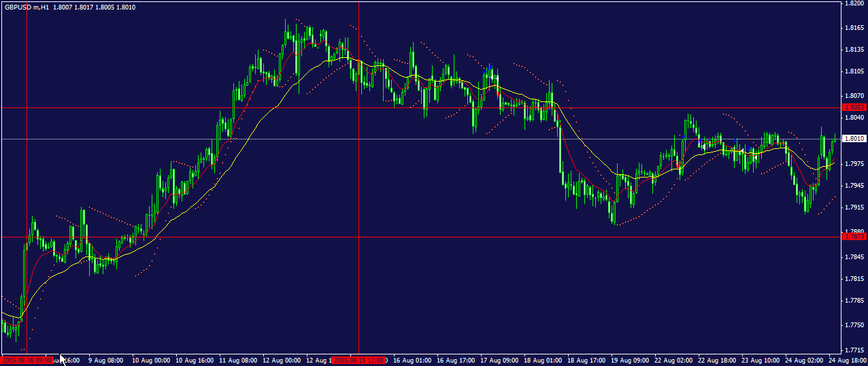This screenshot has width=868, height=366.
Task: Click the 1.7945 price scale label
Action: [854, 186]
